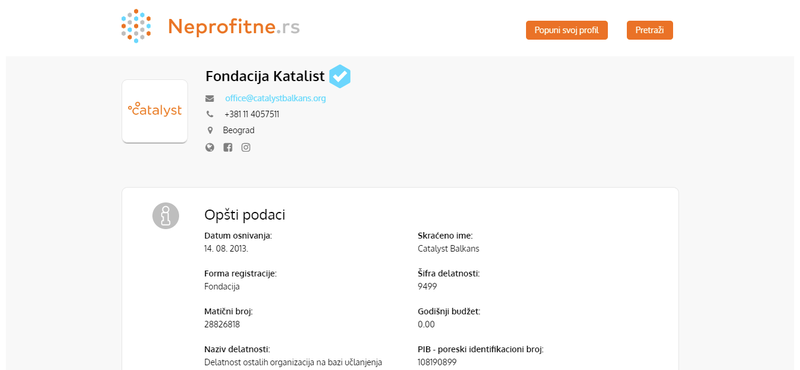Click the Šifra delatnosti value 9499

coord(427,286)
